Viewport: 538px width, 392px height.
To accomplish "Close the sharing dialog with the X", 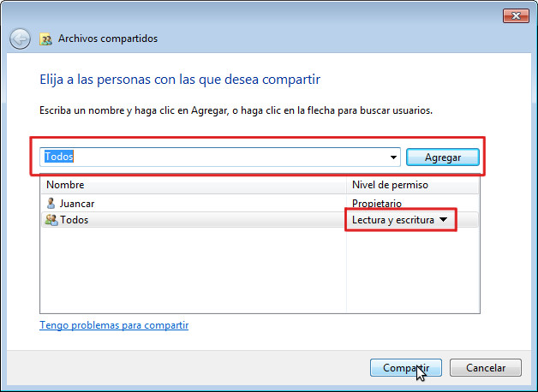I will pos(516,15).
